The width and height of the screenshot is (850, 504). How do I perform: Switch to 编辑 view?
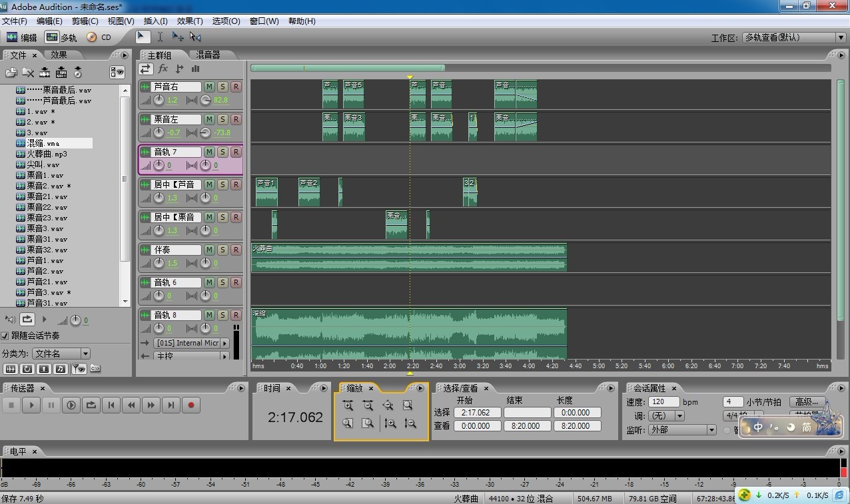[x=22, y=37]
